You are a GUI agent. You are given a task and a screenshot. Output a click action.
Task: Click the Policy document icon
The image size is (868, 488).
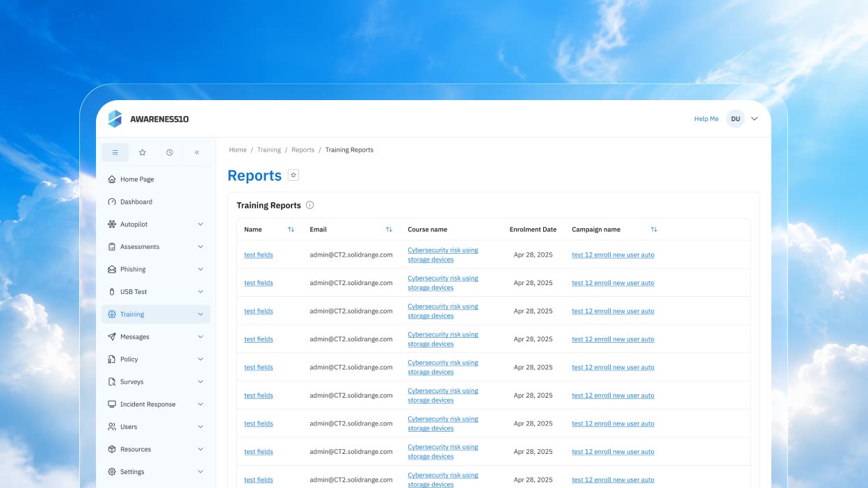[112, 359]
